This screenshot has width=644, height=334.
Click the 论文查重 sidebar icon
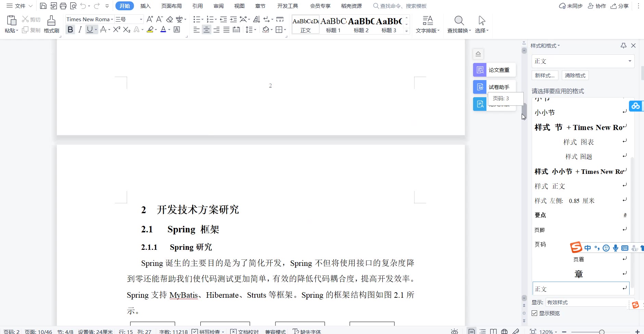pyautogui.click(x=480, y=70)
